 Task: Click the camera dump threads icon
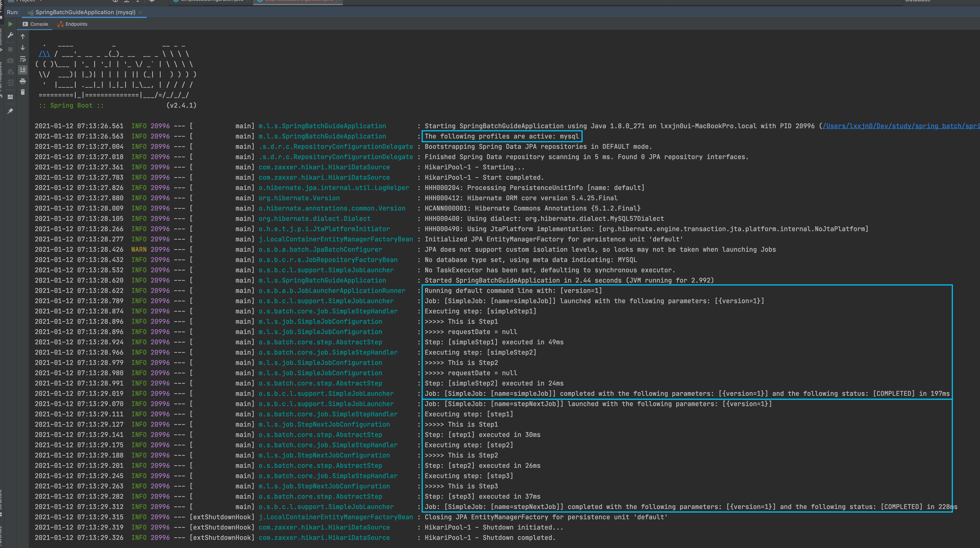10,60
